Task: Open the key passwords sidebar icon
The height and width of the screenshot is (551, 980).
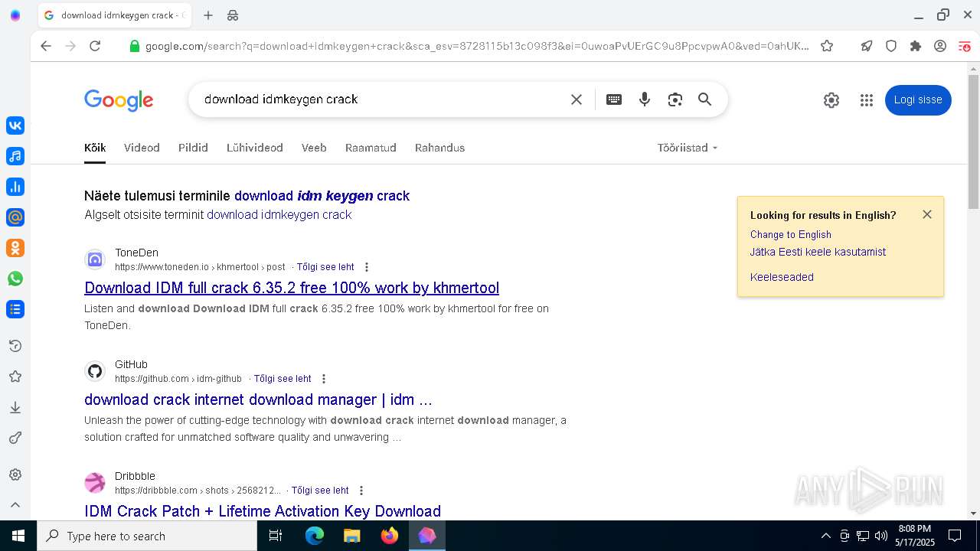Action: (x=15, y=438)
